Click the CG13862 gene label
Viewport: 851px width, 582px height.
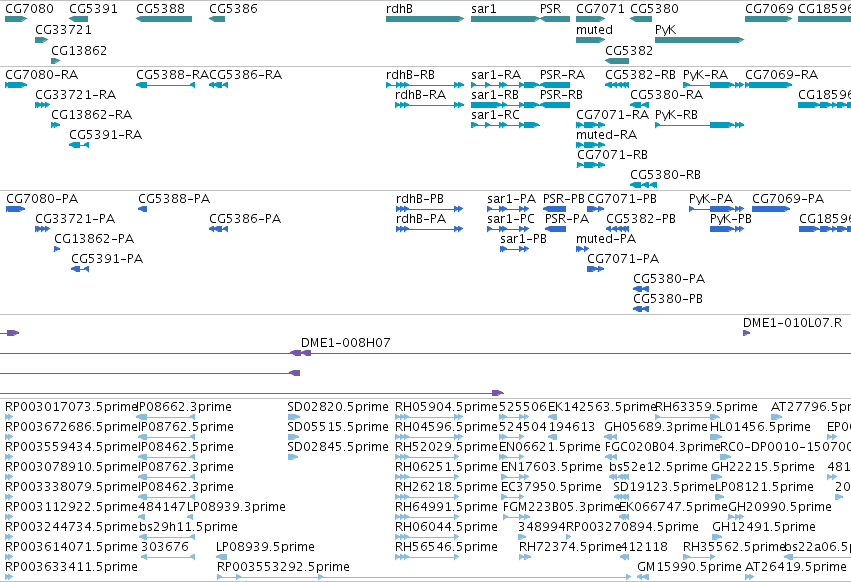pyautogui.click(x=79, y=50)
